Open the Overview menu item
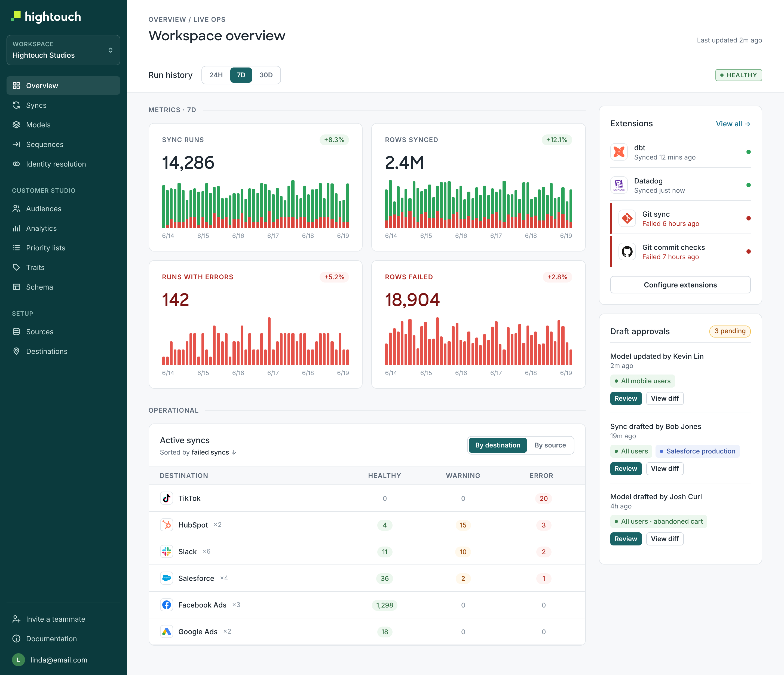This screenshot has width=784, height=675. tap(63, 85)
